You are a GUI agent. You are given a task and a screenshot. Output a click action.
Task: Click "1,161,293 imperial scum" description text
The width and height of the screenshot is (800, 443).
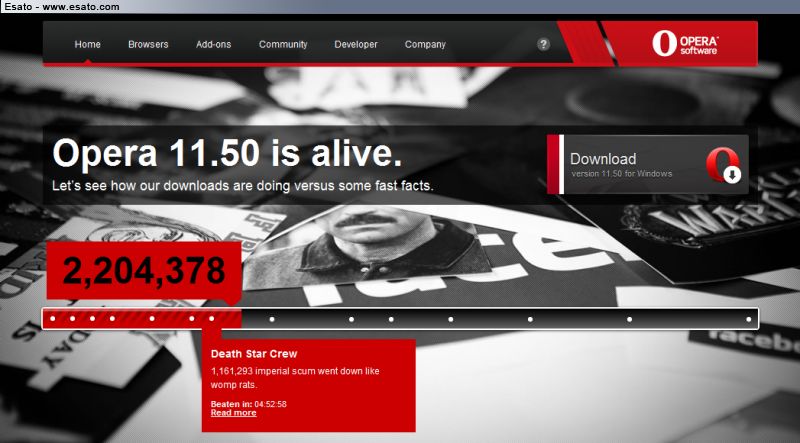pyautogui.click(x=295, y=377)
